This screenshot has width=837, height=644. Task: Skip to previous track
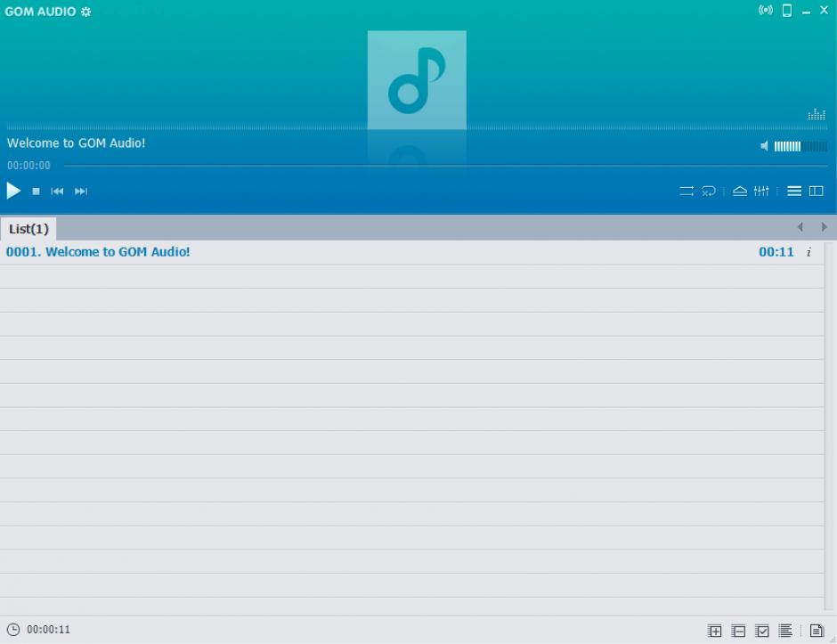click(57, 192)
